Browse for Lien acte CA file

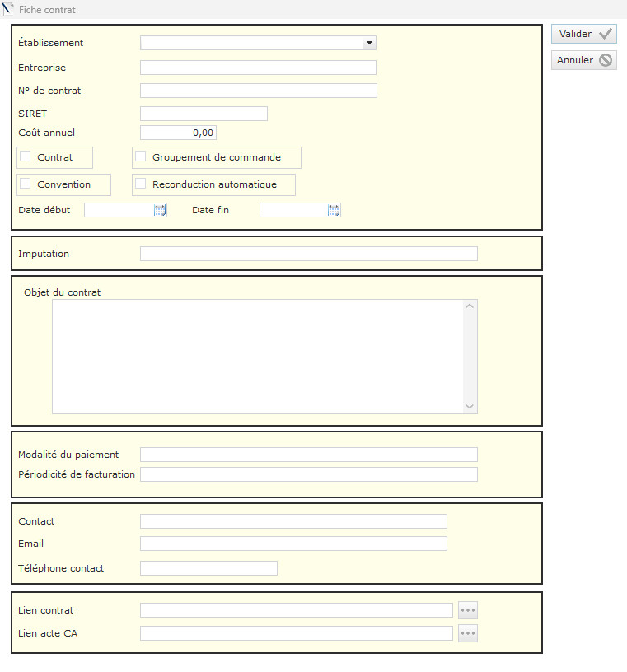coord(468,633)
